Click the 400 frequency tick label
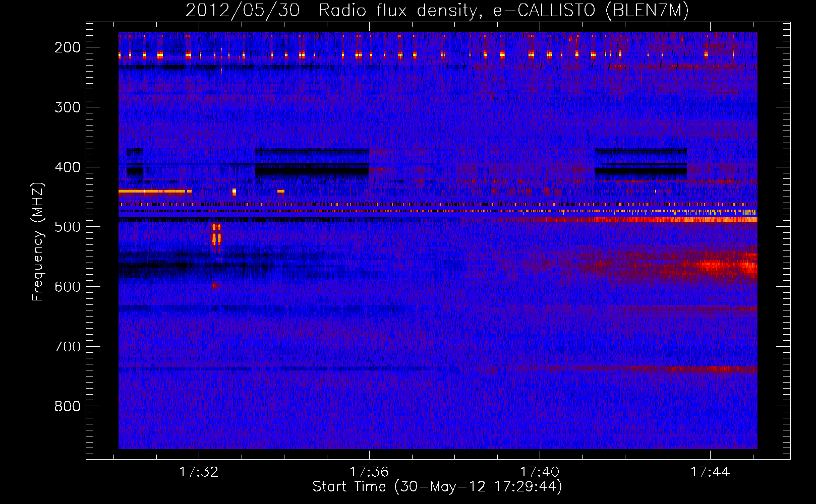Screen dimensions: 816x504 [x=68, y=167]
